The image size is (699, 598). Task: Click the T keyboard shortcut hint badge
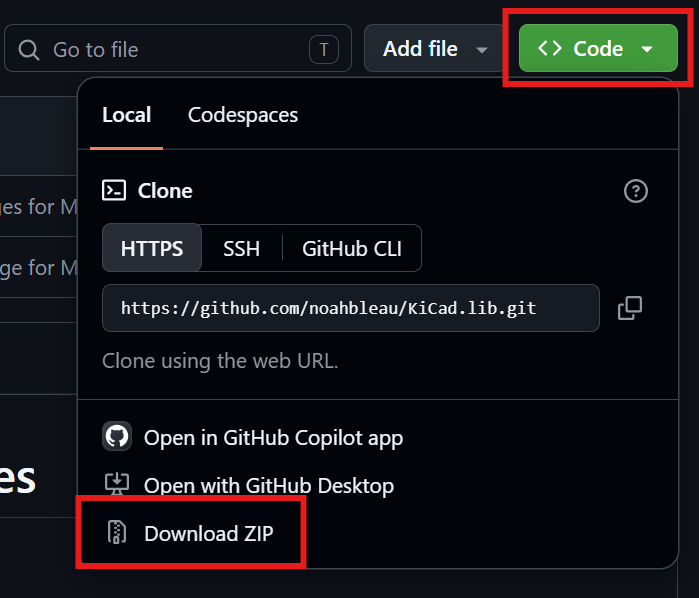324,49
